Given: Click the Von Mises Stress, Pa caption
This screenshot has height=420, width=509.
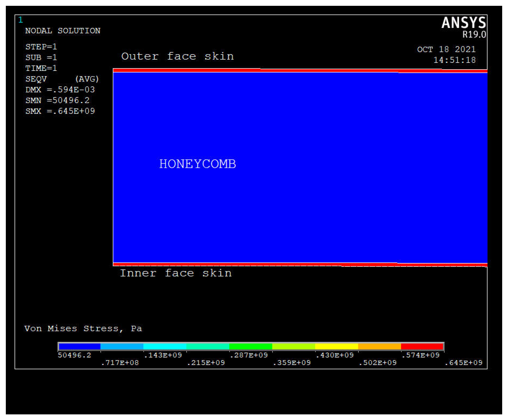Looking at the screenshot, I should pyautogui.click(x=83, y=328).
